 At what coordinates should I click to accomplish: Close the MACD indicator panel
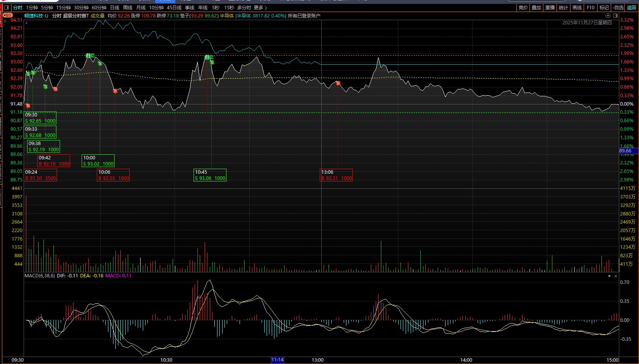pos(616,276)
